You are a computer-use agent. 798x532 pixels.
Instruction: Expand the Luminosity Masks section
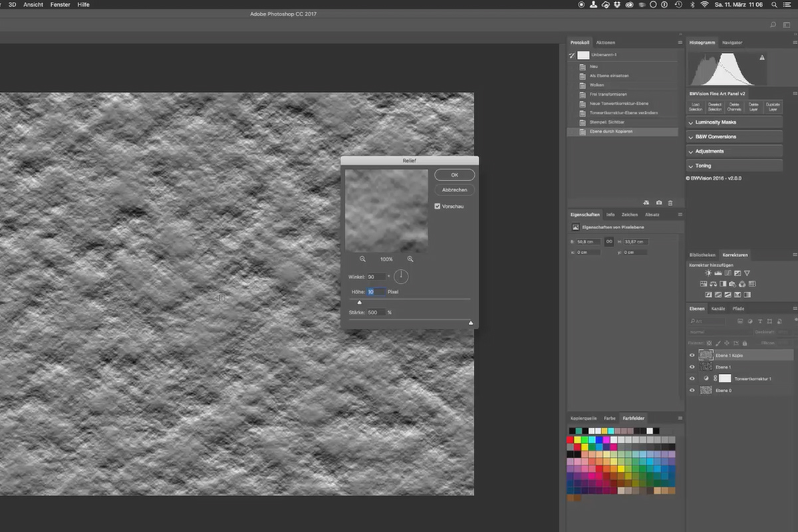coord(734,122)
